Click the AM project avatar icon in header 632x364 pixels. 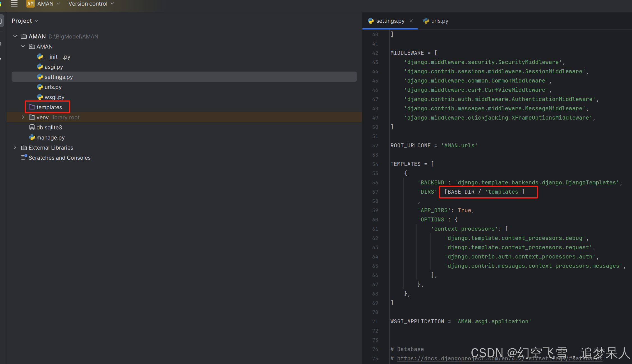click(x=30, y=4)
